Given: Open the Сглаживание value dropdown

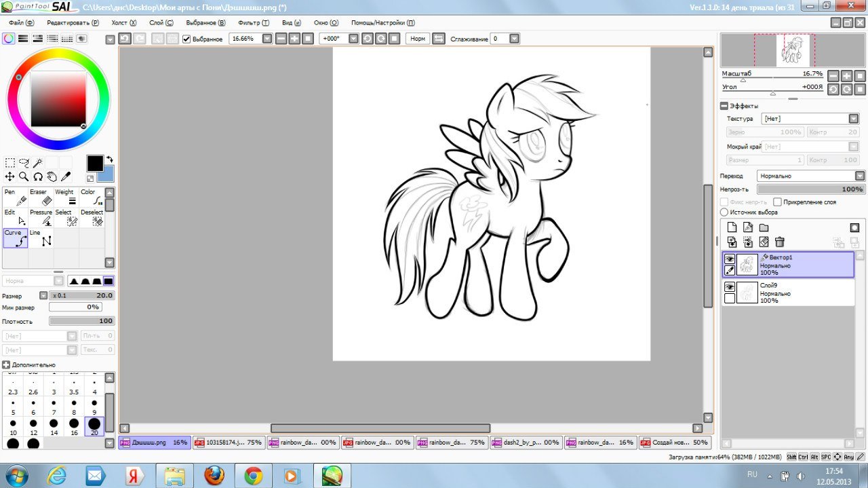Looking at the screenshot, I should pyautogui.click(x=514, y=39).
